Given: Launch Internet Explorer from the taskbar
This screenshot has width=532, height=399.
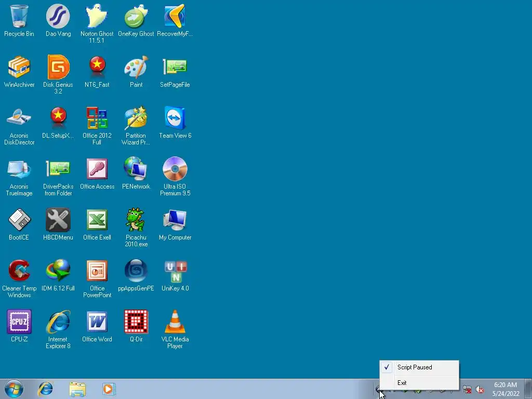Looking at the screenshot, I should (45, 389).
